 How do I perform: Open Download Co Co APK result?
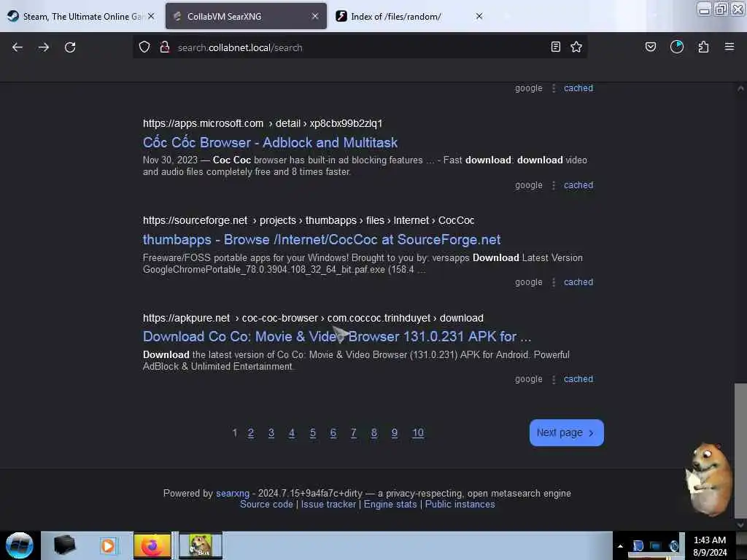337,337
